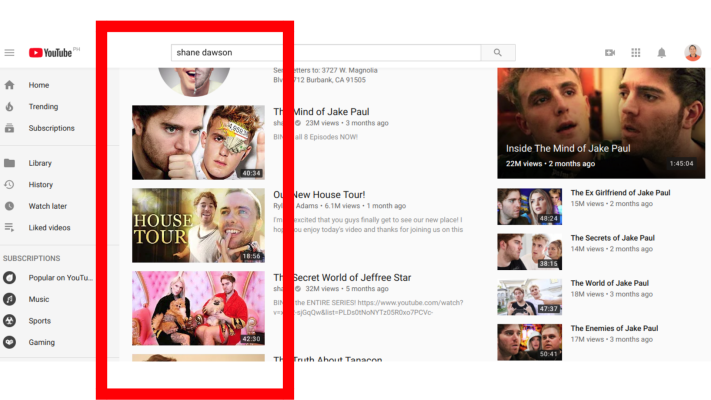
Task: Click the Subscriptions icon in sidebar
Action: pyautogui.click(x=9, y=128)
